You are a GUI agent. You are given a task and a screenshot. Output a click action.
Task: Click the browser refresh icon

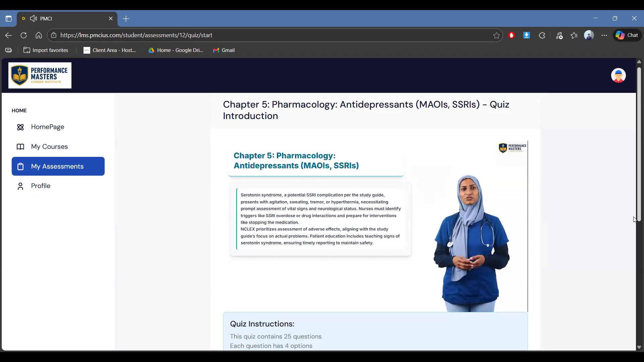pos(23,36)
